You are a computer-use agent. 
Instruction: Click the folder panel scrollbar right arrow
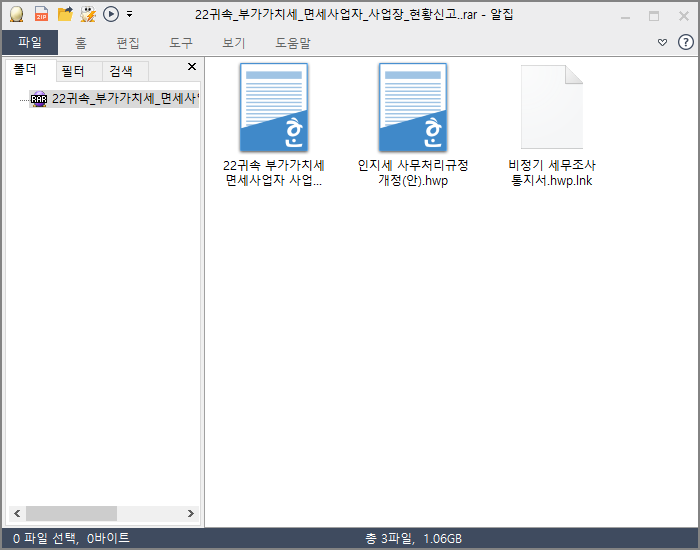(x=191, y=513)
